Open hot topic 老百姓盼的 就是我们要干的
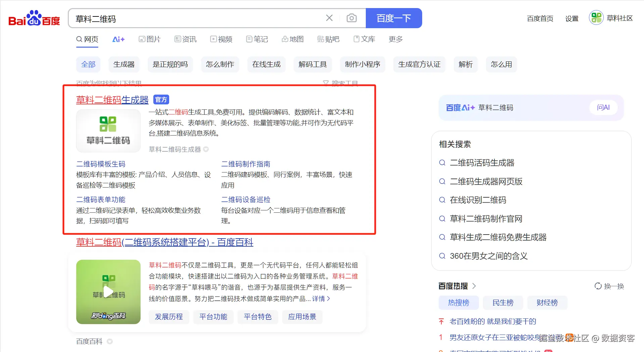Screen dimensions: 644x352 [493, 321]
